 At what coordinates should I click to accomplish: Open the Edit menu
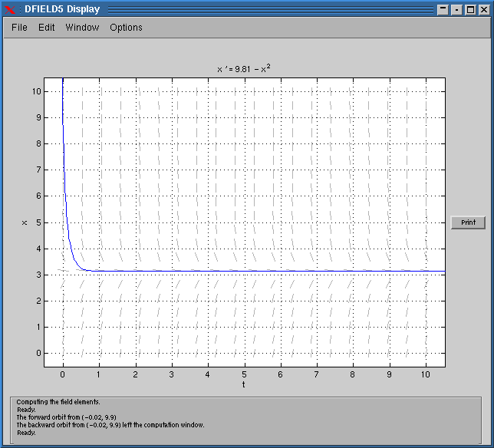pos(47,28)
